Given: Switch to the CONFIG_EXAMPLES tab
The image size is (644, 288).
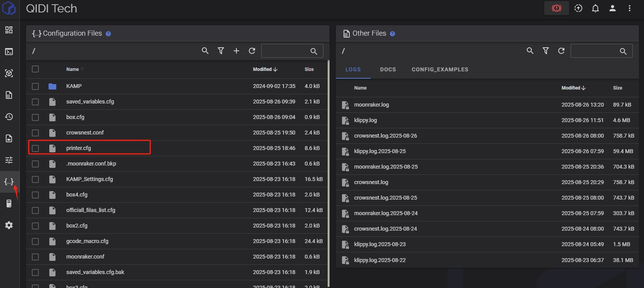Looking at the screenshot, I should 440,69.
